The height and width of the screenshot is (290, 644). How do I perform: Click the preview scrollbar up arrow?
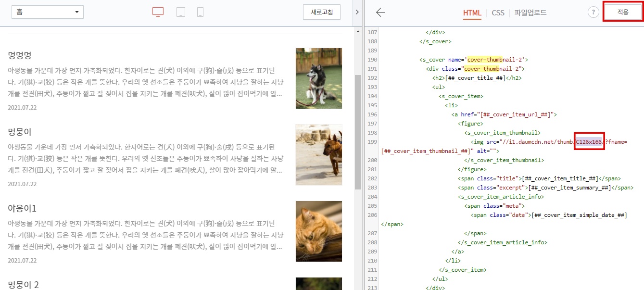(x=358, y=31)
